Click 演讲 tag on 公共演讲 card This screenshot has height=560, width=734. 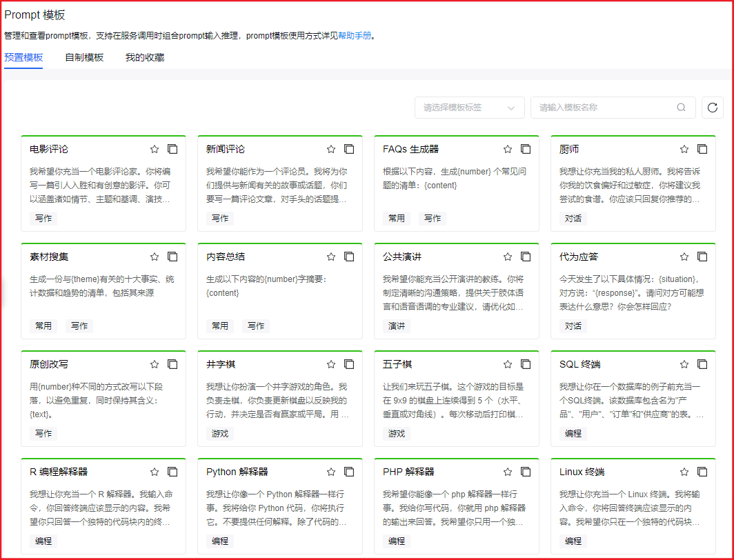(397, 326)
